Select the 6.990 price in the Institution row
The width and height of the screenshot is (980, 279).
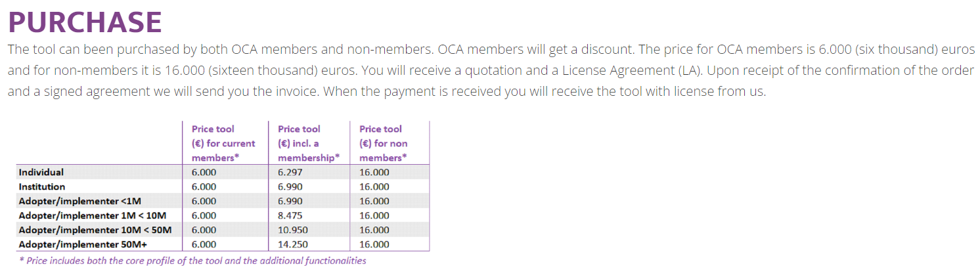[x=290, y=186]
